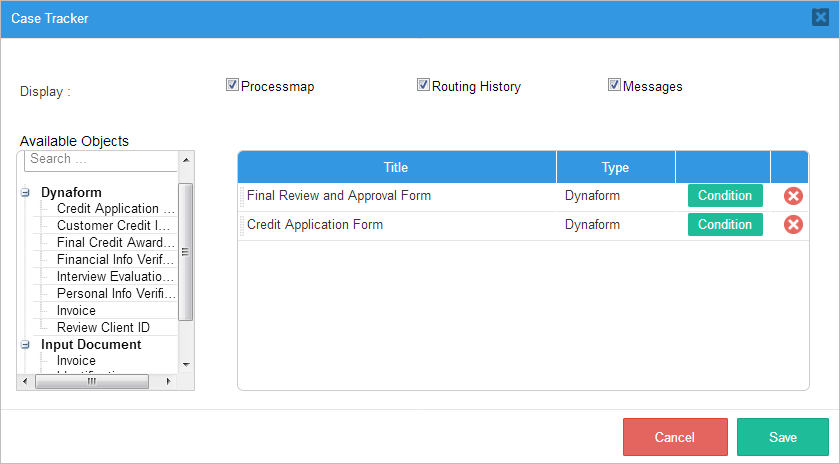840x464 pixels.
Task: Sort the table by the Title column
Action: tap(396, 167)
